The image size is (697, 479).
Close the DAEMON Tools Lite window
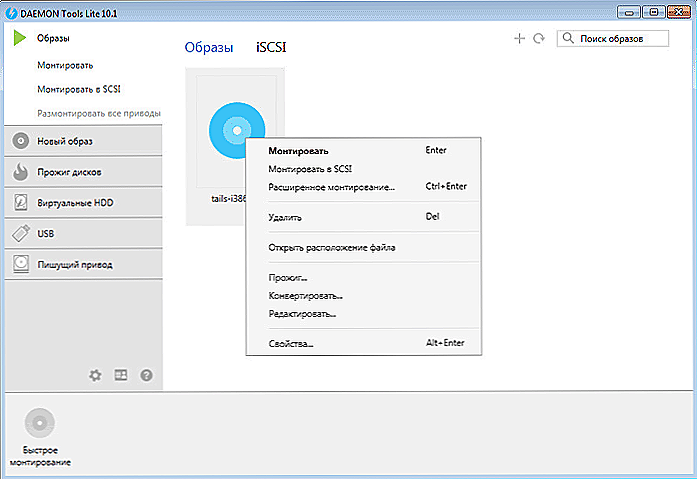click(x=679, y=12)
